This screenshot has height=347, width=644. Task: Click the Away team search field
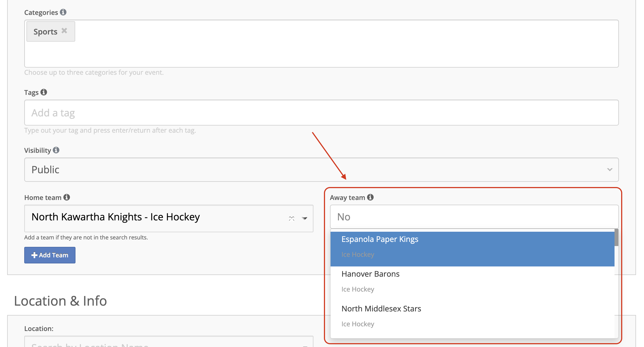click(x=474, y=217)
